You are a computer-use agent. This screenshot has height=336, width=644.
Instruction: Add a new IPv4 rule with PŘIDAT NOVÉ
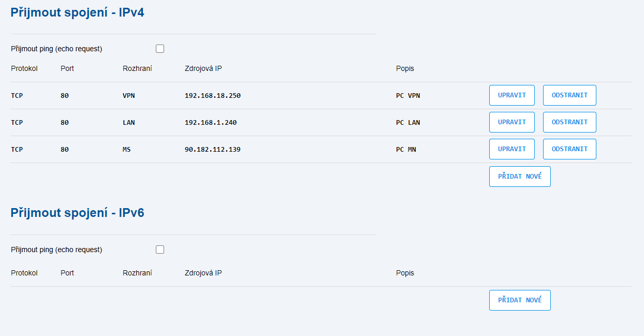pos(520,177)
